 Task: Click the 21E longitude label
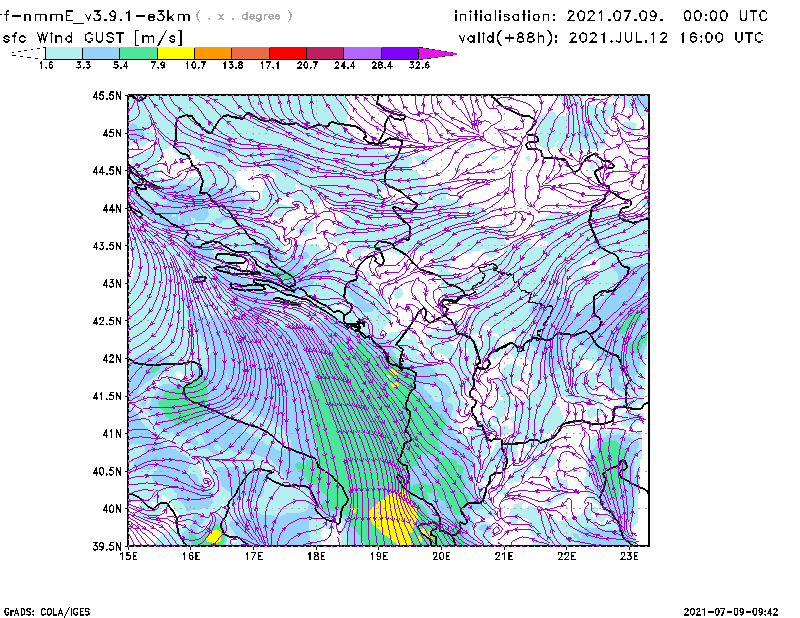click(x=504, y=556)
